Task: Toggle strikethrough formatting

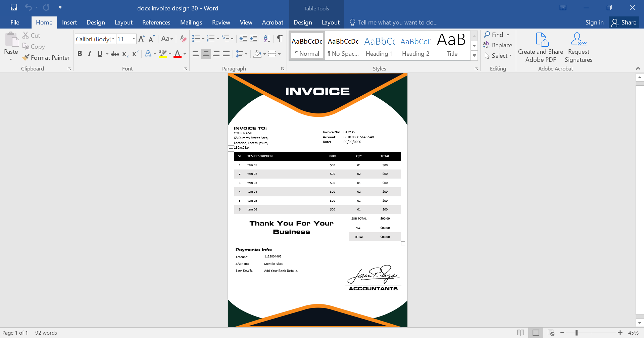Action: pyautogui.click(x=114, y=53)
